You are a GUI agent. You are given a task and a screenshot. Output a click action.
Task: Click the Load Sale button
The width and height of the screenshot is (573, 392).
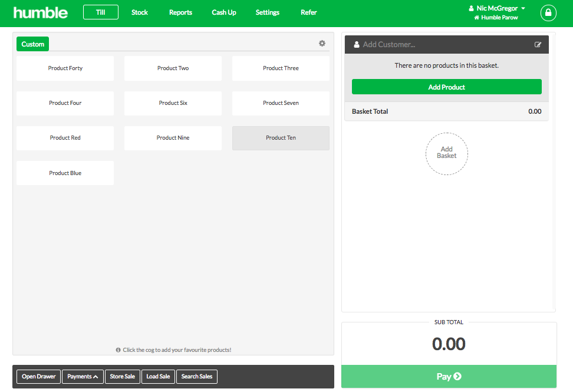(158, 377)
